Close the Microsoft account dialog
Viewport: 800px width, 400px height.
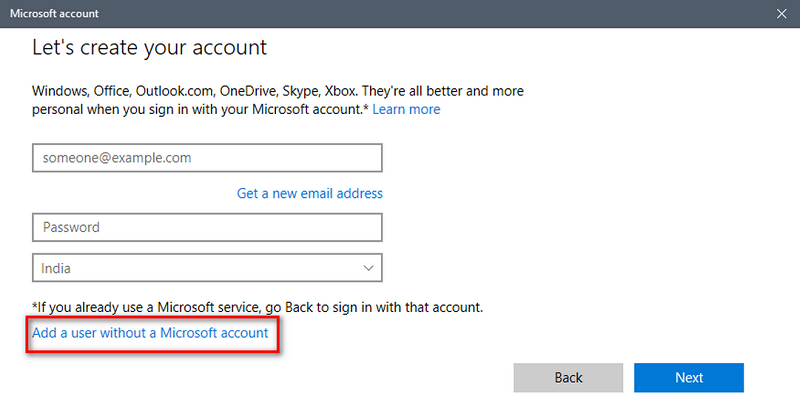pos(781,14)
